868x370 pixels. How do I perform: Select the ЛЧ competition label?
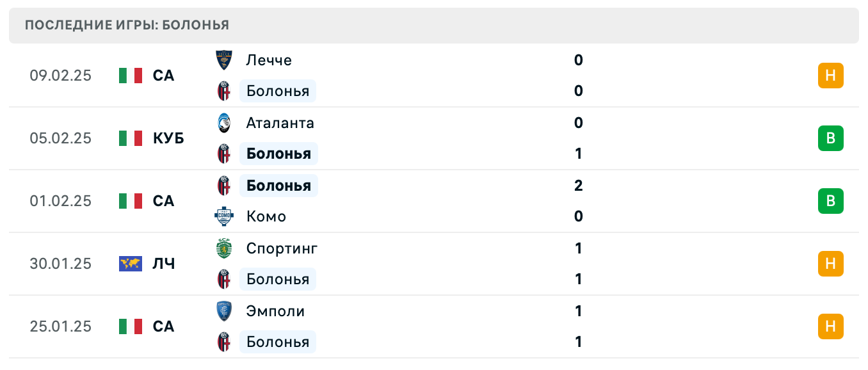164,264
